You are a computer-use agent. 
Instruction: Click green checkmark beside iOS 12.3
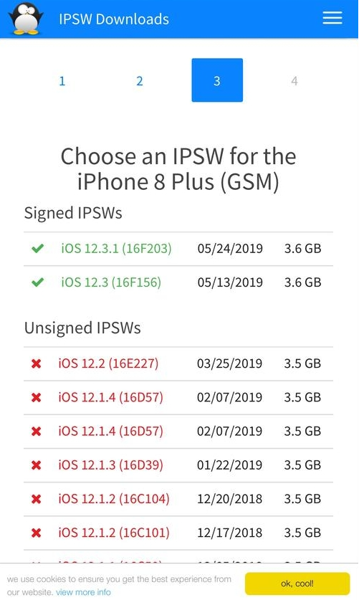(x=37, y=282)
